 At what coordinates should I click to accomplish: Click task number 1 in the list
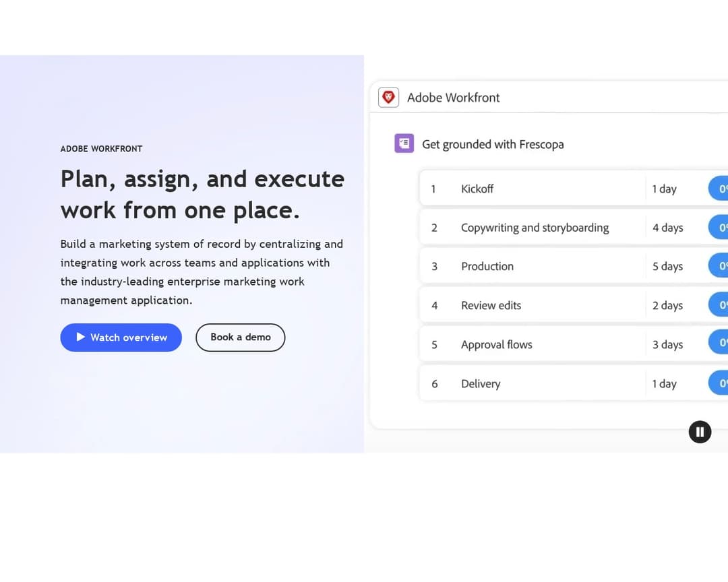[x=433, y=189]
